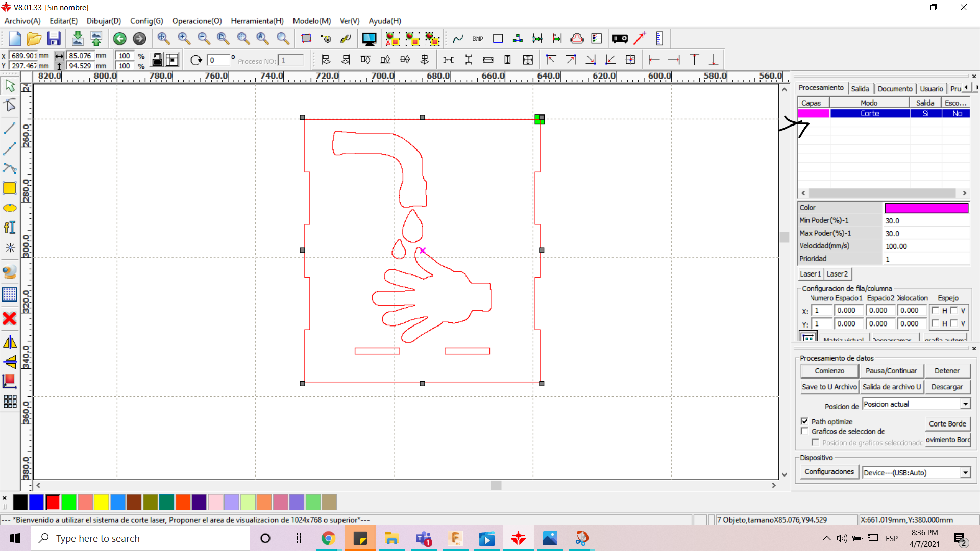Viewport: 980px width, 551px height.
Task: Expand the Device USB Auto dropdown
Action: click(x=965, y=473)
